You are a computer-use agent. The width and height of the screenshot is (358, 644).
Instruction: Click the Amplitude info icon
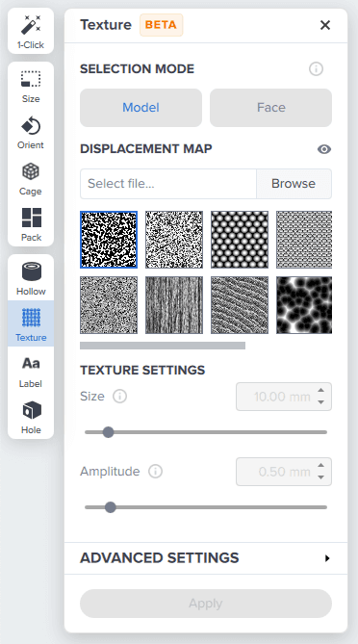click(x=155, y=471)
